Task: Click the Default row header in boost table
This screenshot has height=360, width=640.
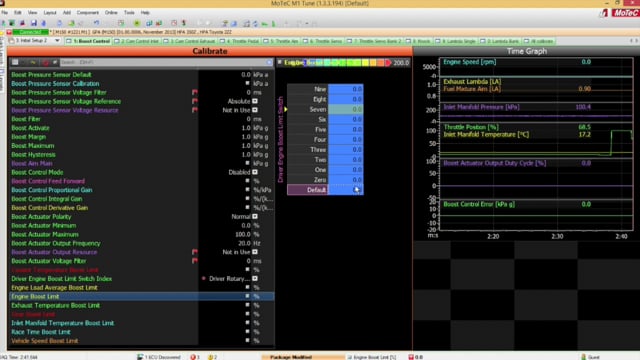Action: pos(307,190)
